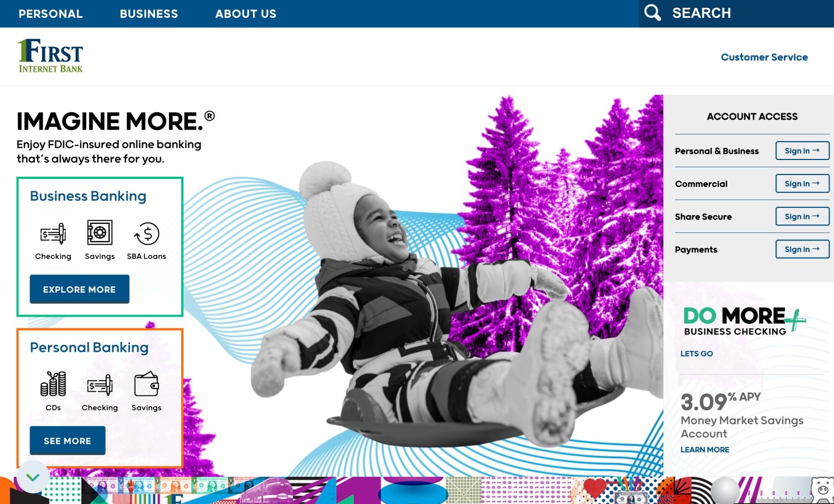Click the Business Checking check icon

tap(53, 233)
